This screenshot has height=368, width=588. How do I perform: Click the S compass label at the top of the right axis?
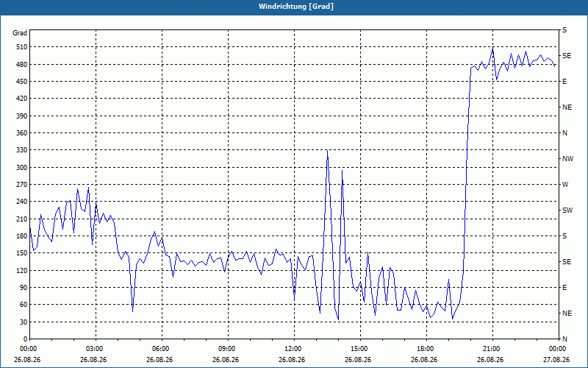point(564,30)
